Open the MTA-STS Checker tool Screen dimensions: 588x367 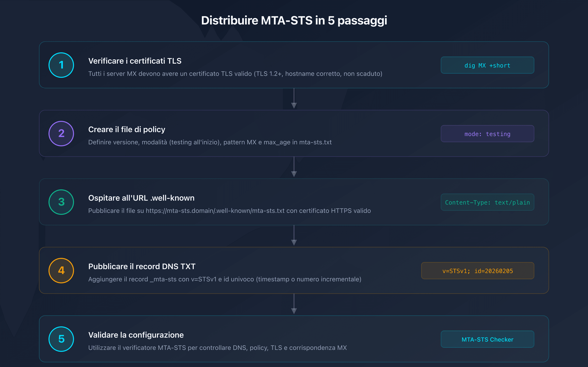[487, 339]
